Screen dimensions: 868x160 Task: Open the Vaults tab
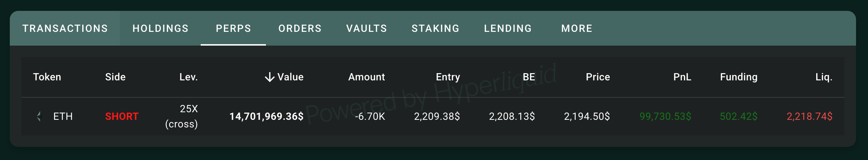coord(367,29)
